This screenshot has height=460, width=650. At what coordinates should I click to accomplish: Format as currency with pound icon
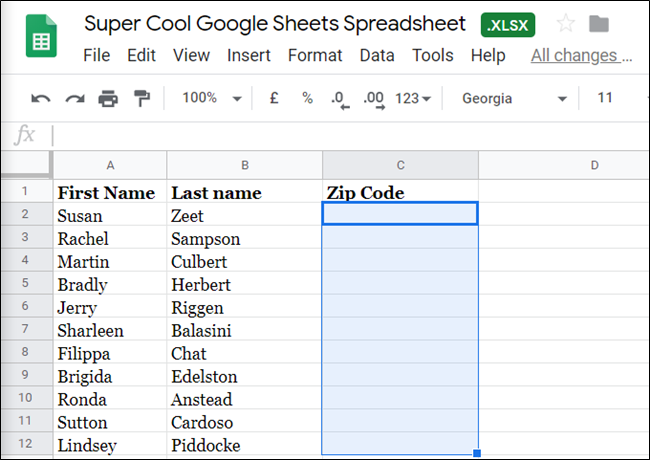point(274,98)
